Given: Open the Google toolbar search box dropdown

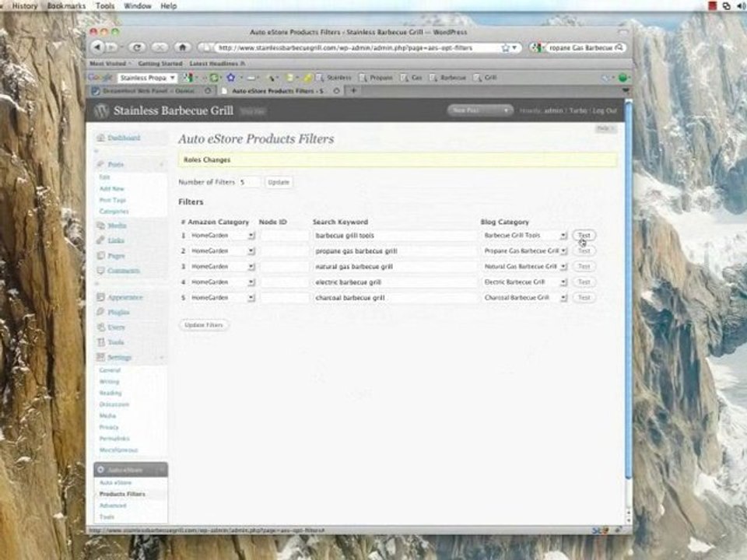Looking at the screenshot, I should coord(173,78).
